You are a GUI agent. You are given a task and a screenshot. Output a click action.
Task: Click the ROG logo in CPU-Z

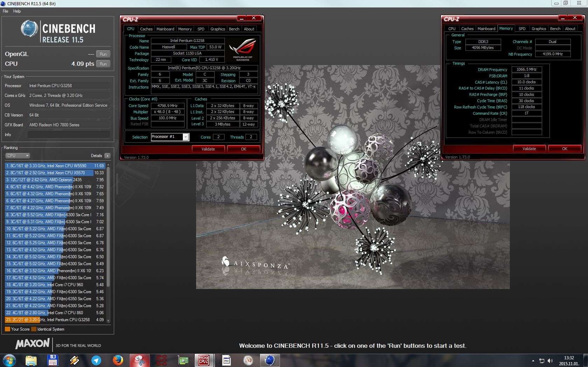tap(242, 49)
